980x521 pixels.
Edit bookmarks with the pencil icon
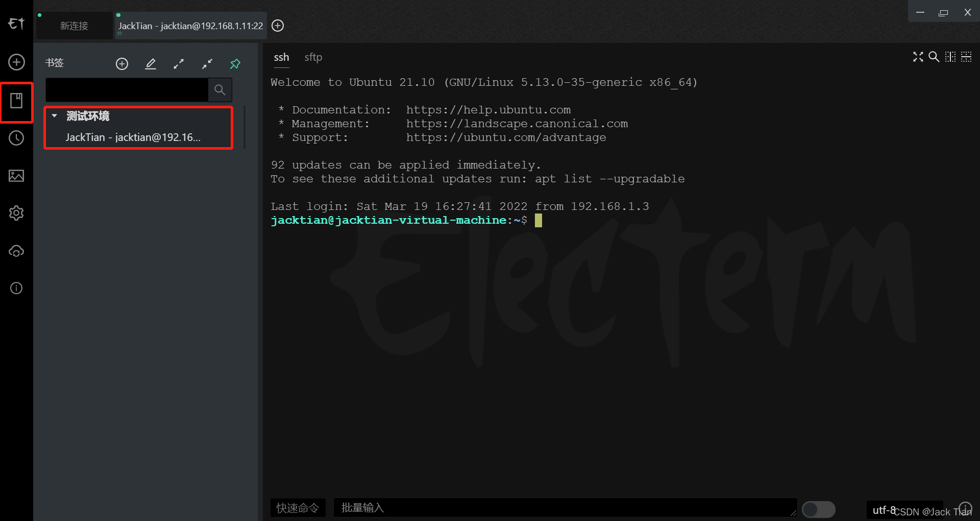[x=151, y=64]
